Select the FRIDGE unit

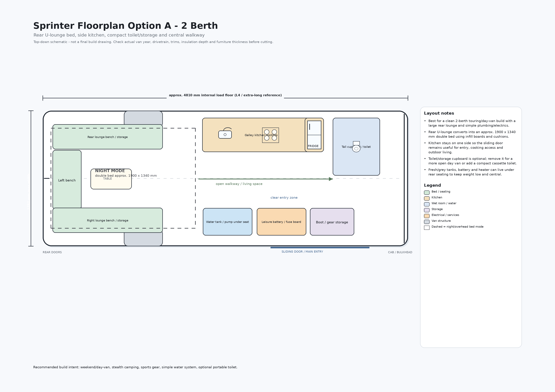(x=314, y=135)
